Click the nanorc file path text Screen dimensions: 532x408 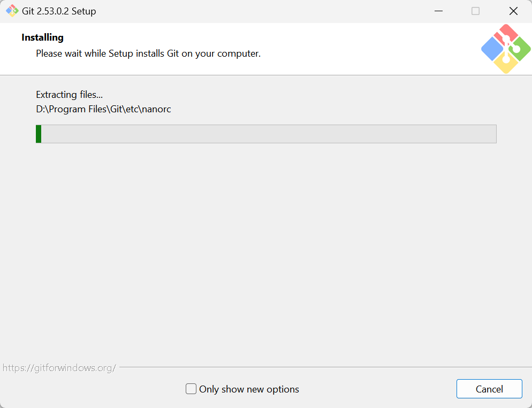[103, 109]
